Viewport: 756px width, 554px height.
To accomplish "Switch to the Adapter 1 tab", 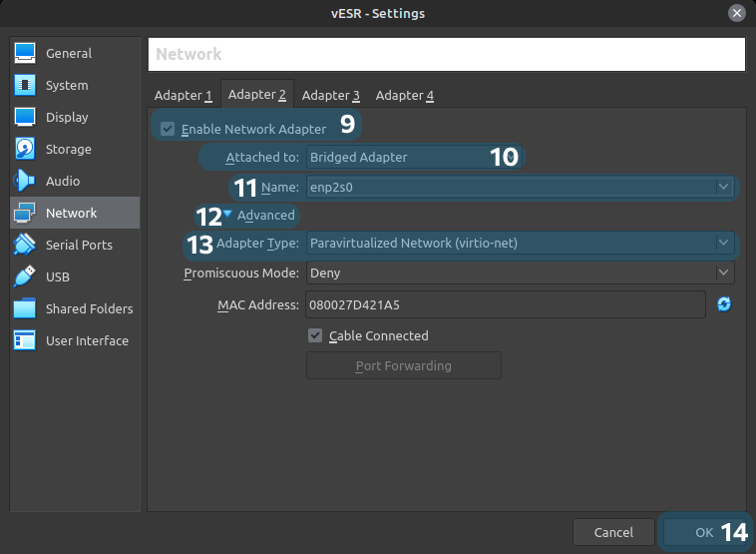I will tap(184, 96).
